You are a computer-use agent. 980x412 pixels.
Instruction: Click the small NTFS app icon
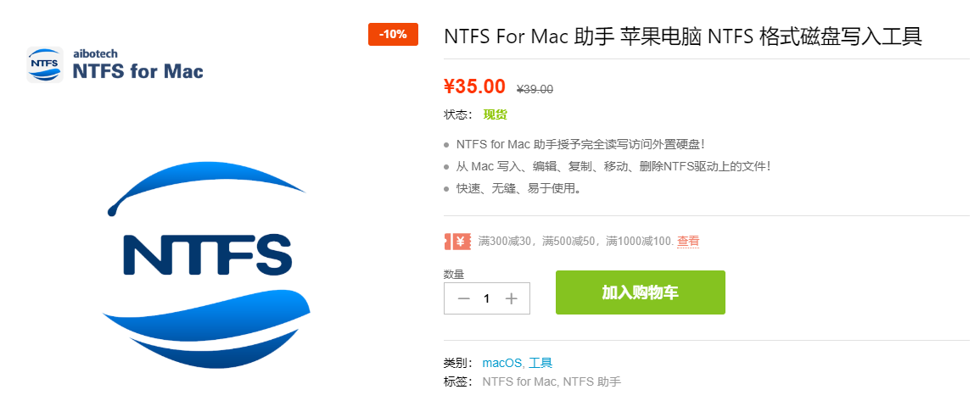[x=45, y=65]
